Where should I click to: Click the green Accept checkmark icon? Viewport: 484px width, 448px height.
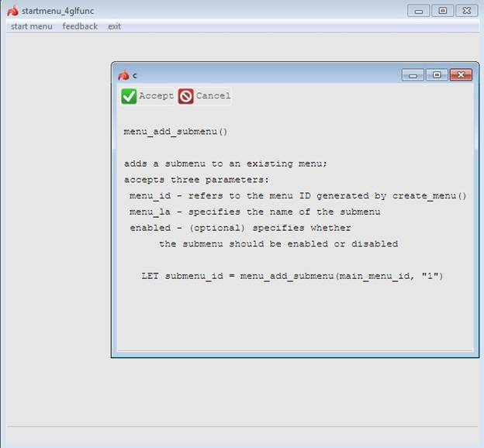129,96
